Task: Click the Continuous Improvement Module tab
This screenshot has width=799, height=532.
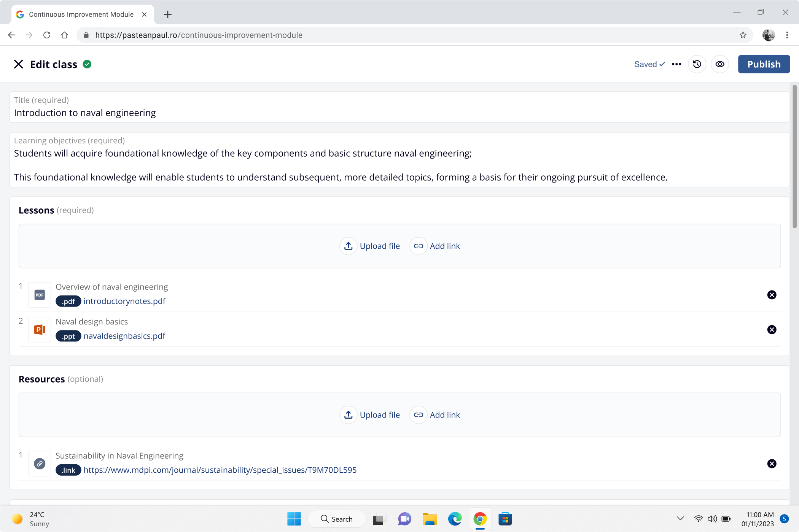Action: pyautogui.click(x=81, y=14)
